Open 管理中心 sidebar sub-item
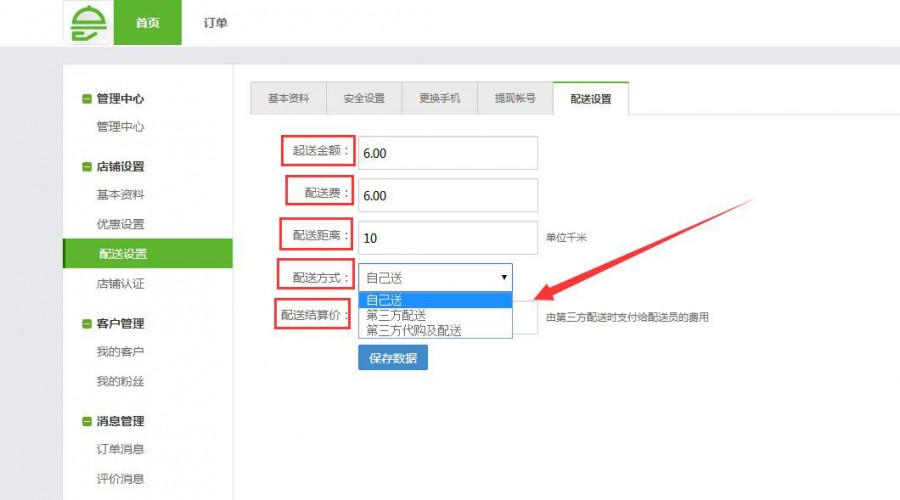The height and width of the screenshot is (500, 900). 120,127
